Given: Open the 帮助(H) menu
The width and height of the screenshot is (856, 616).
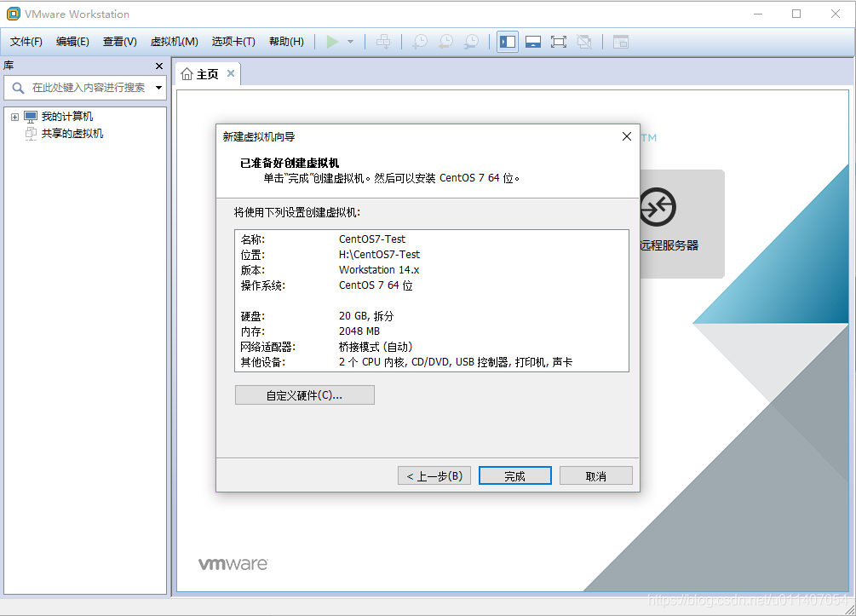Looking at the screenshot, I should 286,42.
